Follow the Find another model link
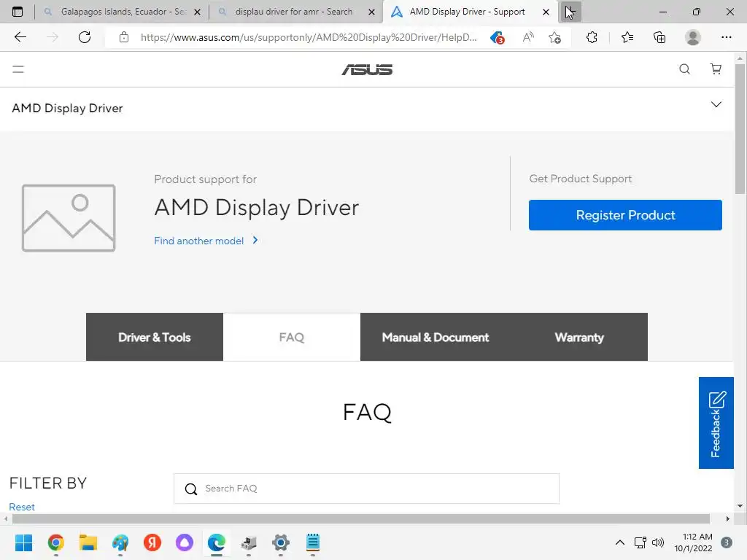 point(206,241)
